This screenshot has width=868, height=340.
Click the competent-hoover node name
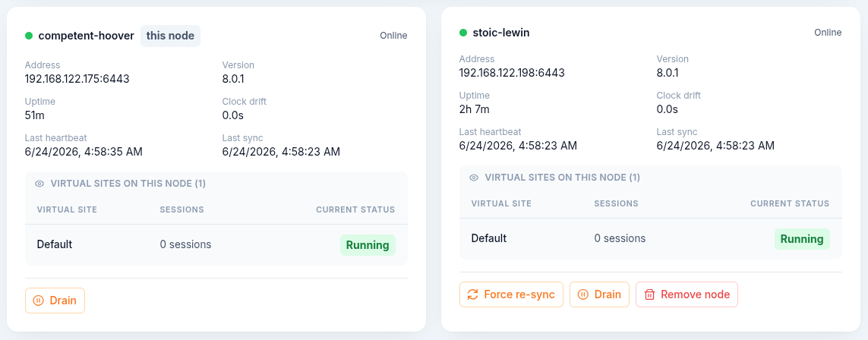(x=87, y=36)
